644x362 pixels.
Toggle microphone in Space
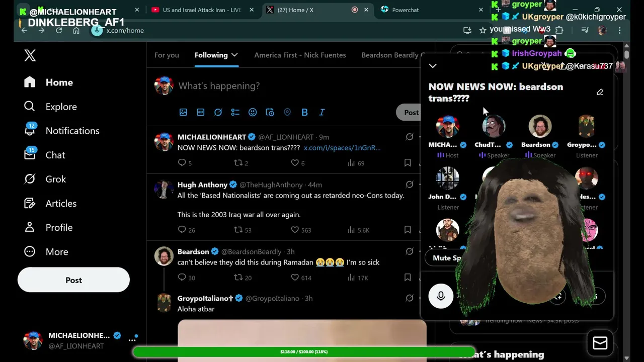(441, 296)
